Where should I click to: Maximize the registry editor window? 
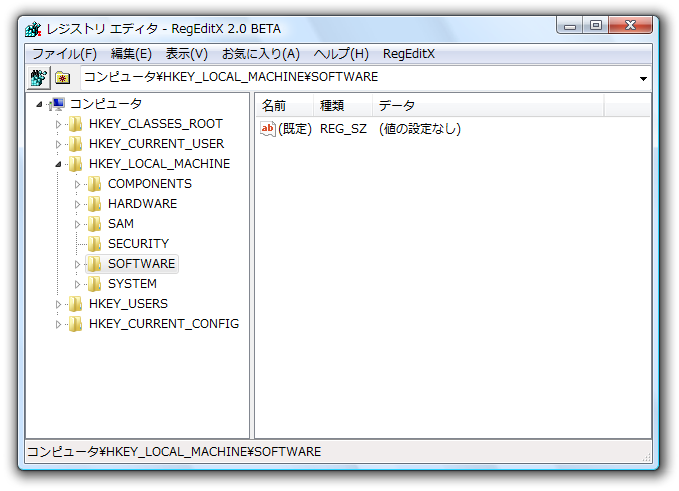point(596,26)
